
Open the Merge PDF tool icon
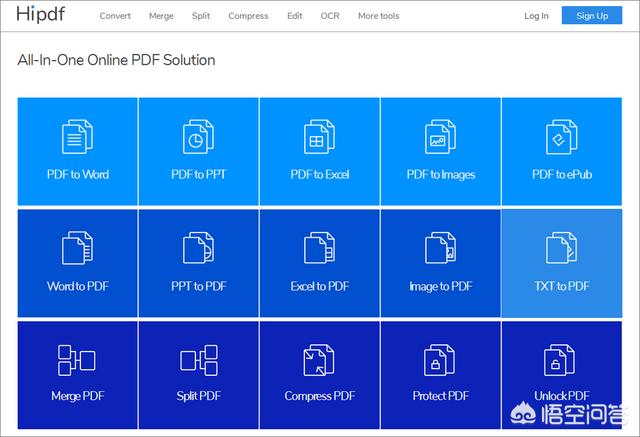pos(77,360)
